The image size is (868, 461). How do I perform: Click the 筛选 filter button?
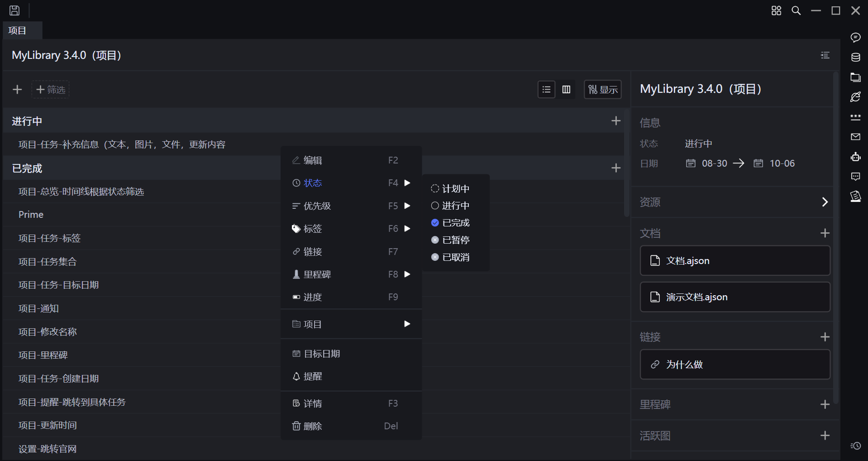[x=50, y=90]
